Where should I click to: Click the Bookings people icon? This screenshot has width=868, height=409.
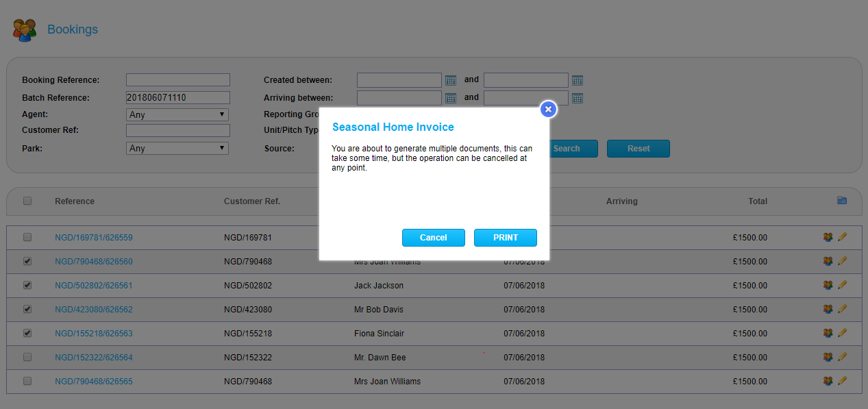click(25, 30)
